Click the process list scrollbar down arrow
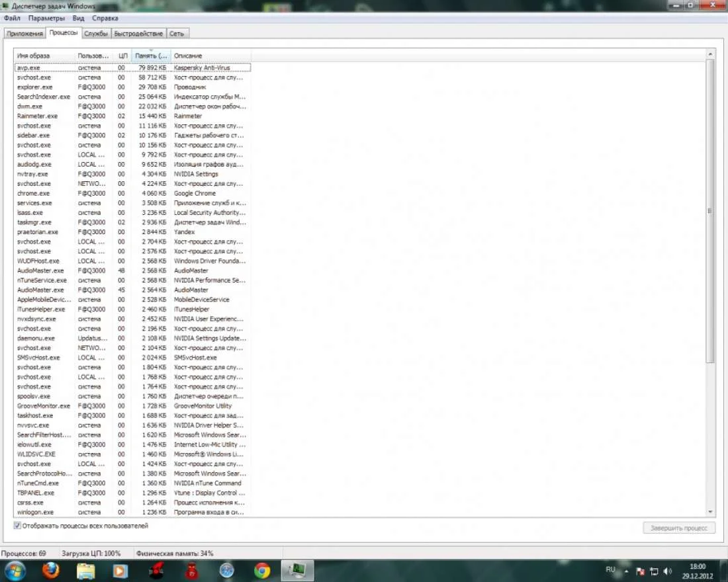 tap(710, 512)
